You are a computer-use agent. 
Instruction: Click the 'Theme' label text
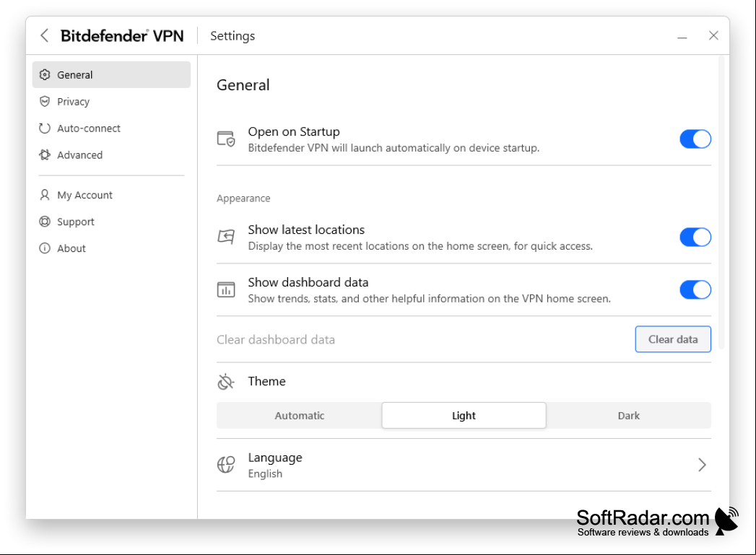[266, 381]
